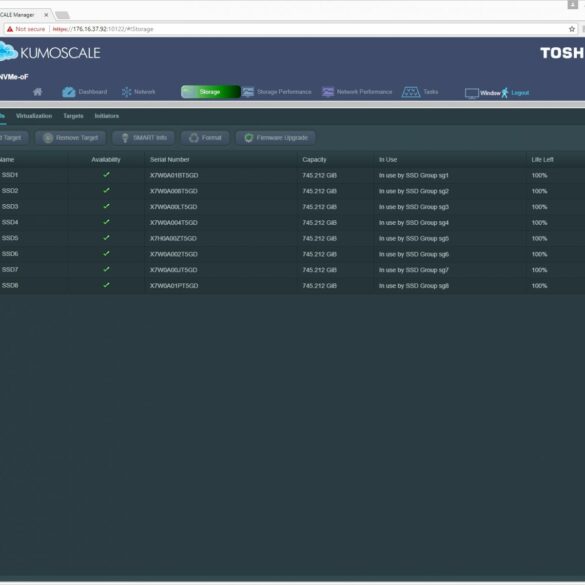Viewport: 585px width, 585px height.
Task: Click 'In use by SSD Group sg6'
Action: click(x=414, y=254)
